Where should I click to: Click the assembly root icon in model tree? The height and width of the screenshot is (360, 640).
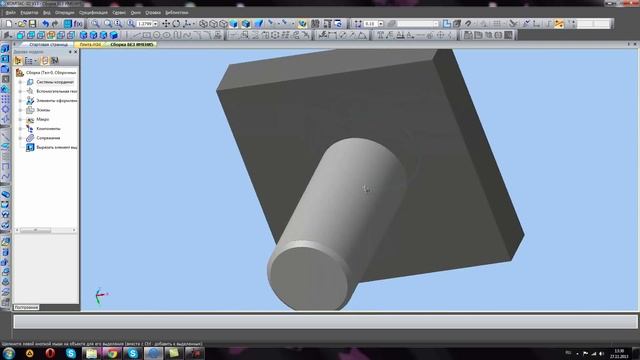coord(20,72)
